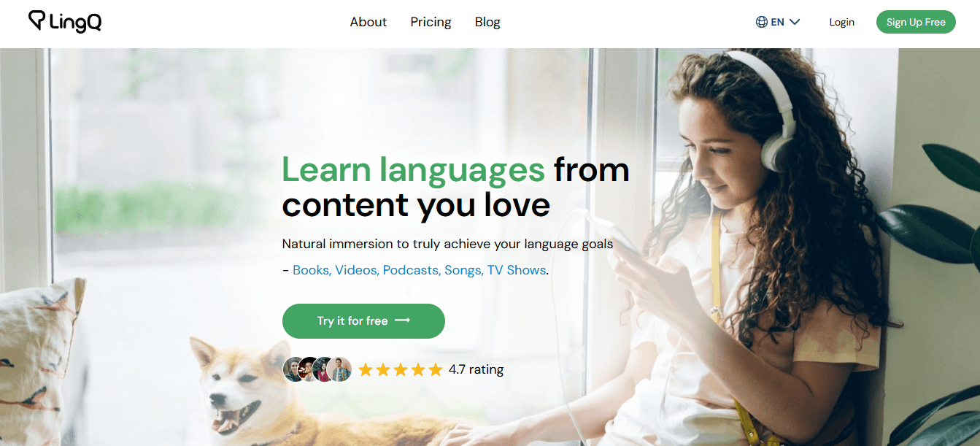Click the first user avatar thumbnail
The height and width of the screenshot is (446, 980).
pos(295,369)
